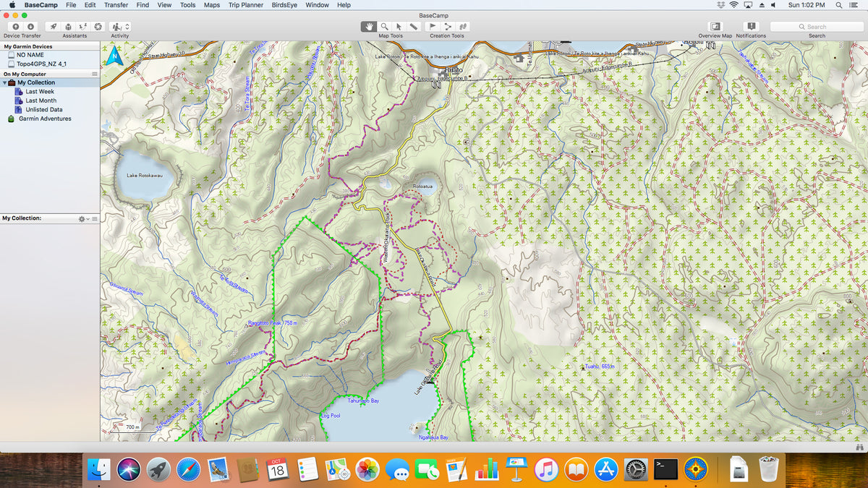Image resolution: width=868 pixels, height=488 pixels.
Task: Collapse the My Collection disclosure triangle
Action: click(4, 82)
